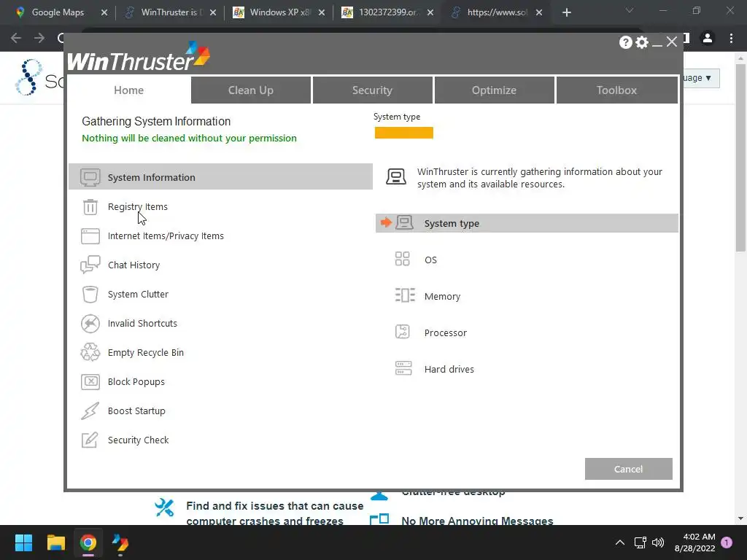Select Block Popups label
This screenshot has height=560, width=747.
[x=136, y=382]
